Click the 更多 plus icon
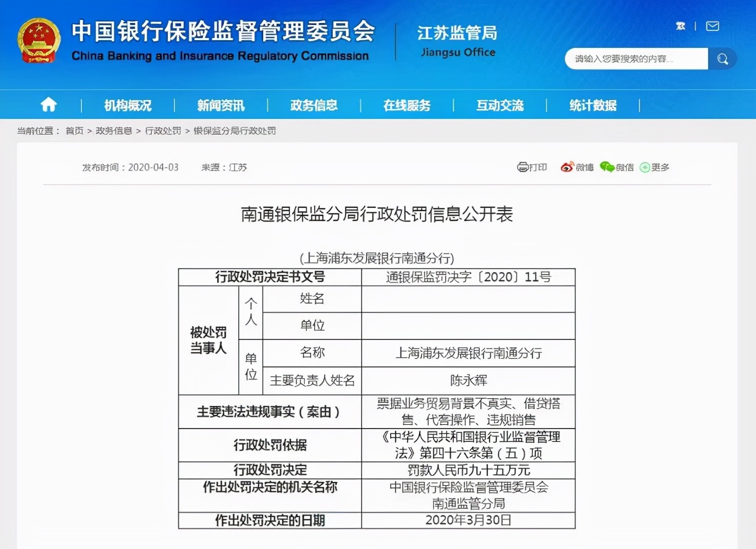 tap(645, 168)
